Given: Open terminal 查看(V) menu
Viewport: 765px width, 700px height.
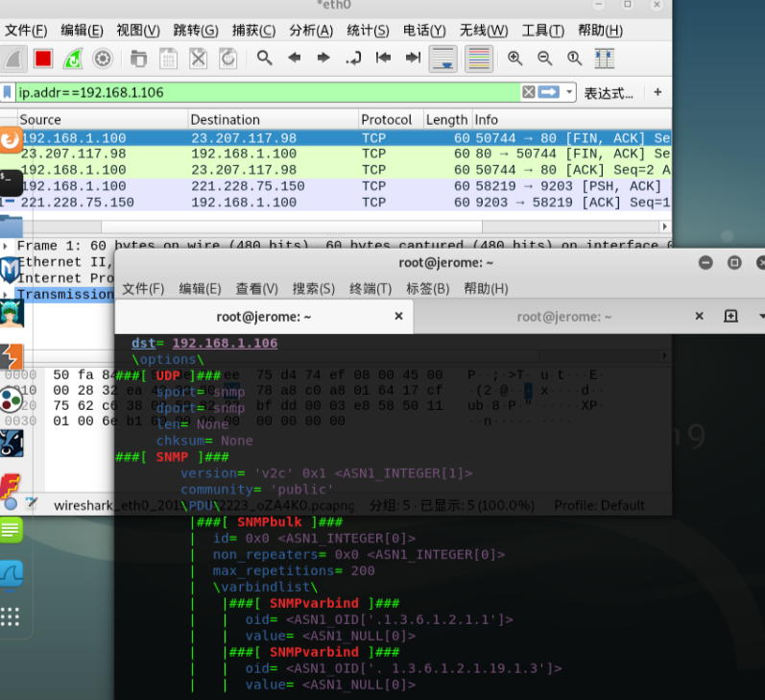Looking at the screenshot, I should tap(256, 289).
